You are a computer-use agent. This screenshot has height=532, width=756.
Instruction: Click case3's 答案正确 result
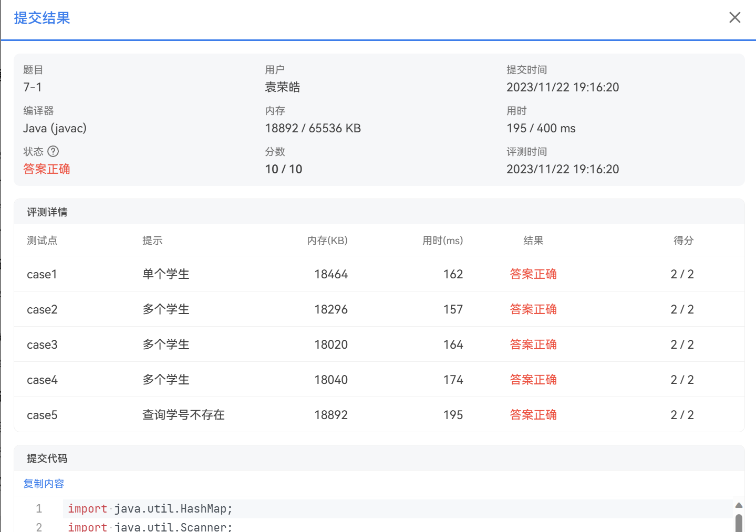tap(533, 345)
